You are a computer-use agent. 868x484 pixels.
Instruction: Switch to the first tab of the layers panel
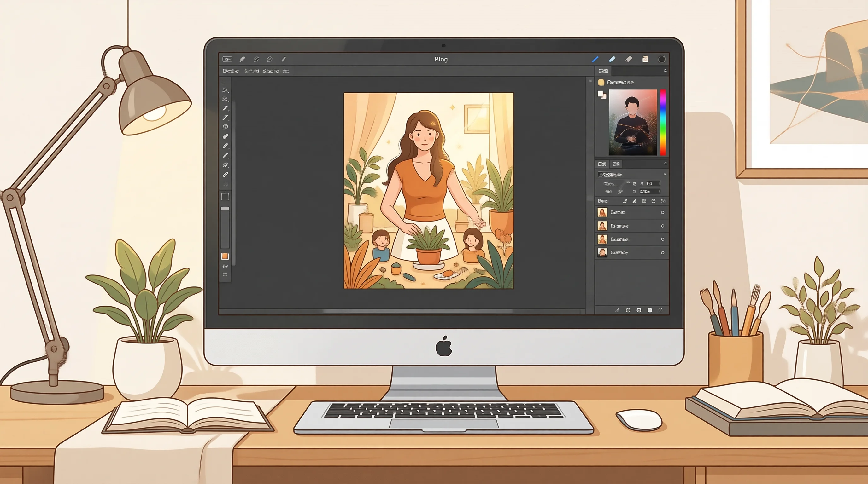602,164
